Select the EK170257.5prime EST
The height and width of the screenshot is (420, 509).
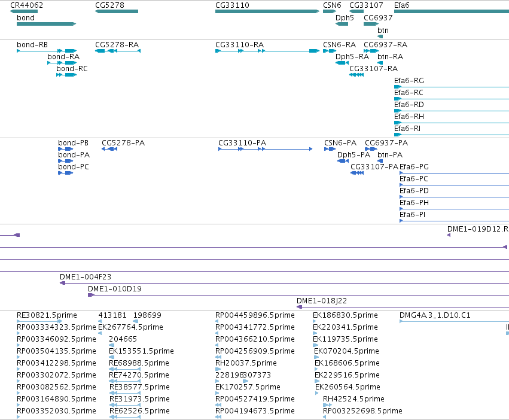(x=217, y=393)
